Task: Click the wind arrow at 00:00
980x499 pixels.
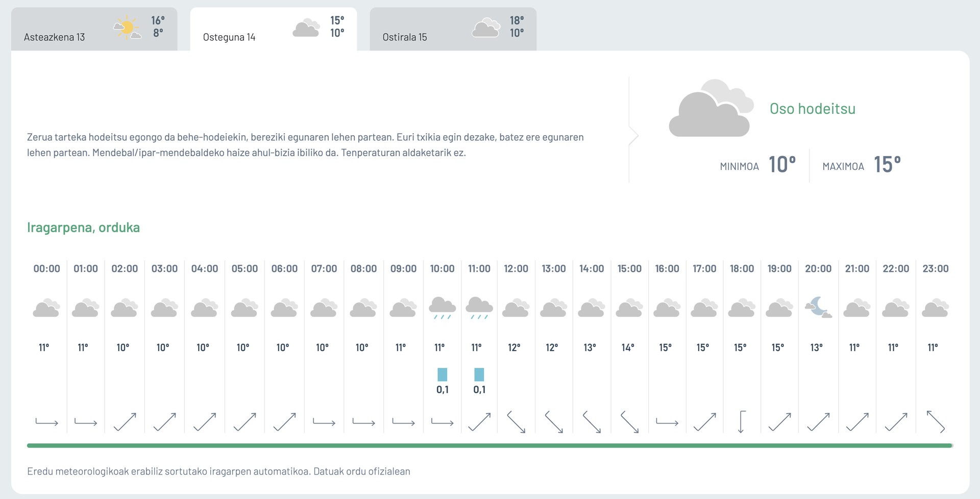Action: coord(46,422)
